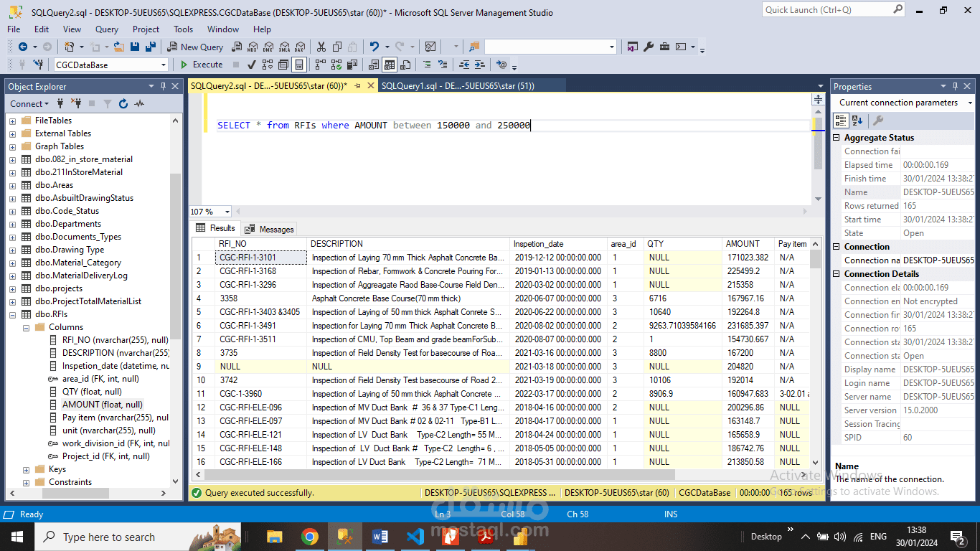
Task: Click the Copy icon in toolbar
Action: point(336,47)
